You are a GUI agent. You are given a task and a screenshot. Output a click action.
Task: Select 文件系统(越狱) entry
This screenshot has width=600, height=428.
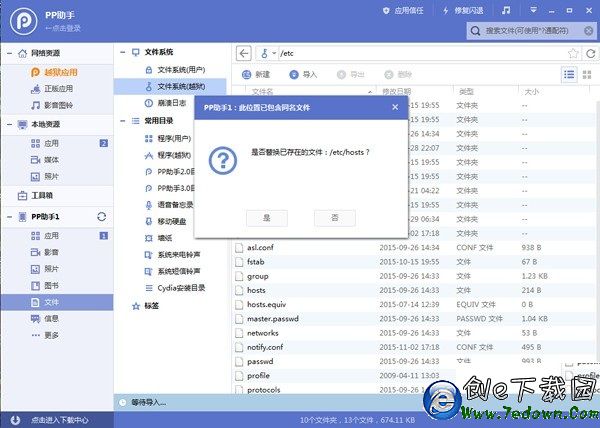click(170, 86)
